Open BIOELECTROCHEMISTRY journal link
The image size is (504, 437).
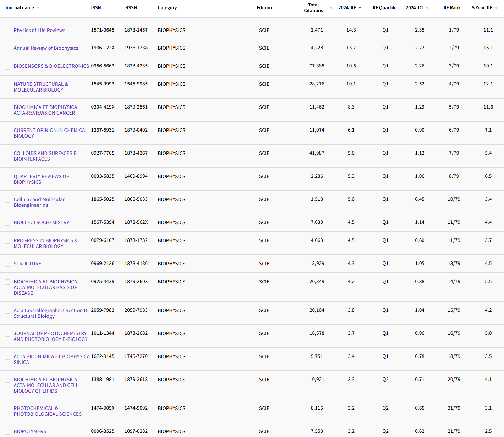(42, 222)
